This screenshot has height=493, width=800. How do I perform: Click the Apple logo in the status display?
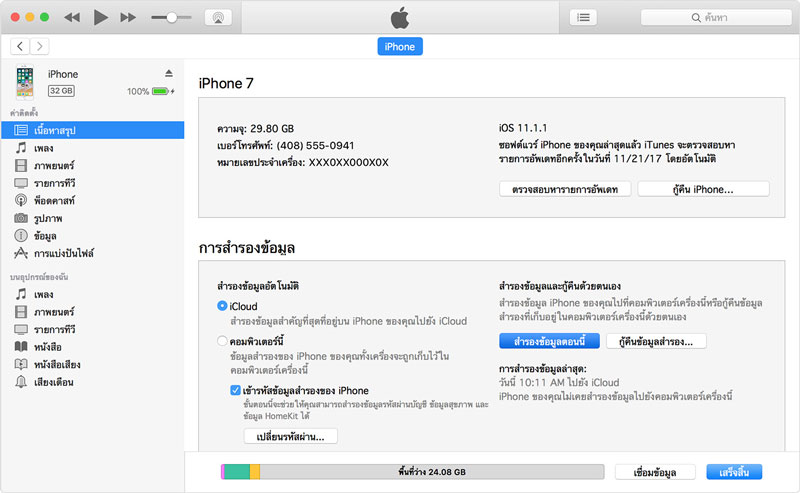(x=400, y=17)
